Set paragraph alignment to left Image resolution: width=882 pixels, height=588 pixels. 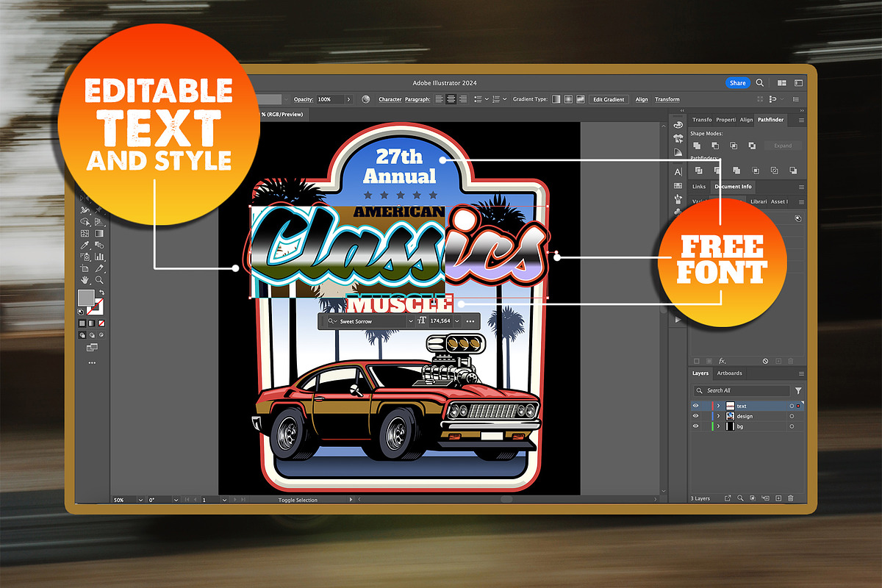tap(439, 99)
